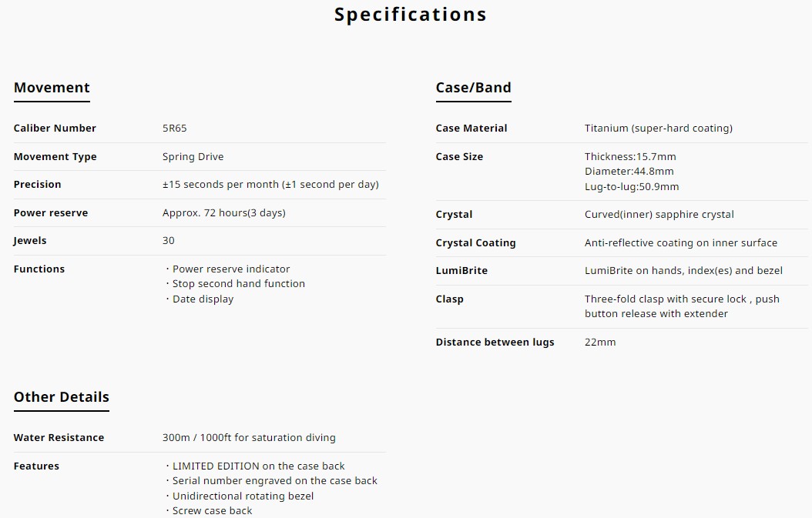Click the Titanium super-hard coating text
Screen dimensions: 812x518
[658, 129]
